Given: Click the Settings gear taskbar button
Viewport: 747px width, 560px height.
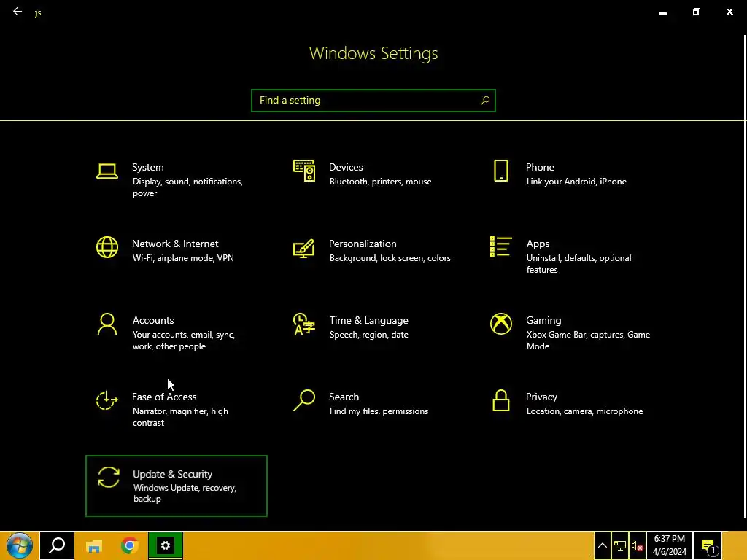Looking at the screenshot, I should tap(166, 545).
